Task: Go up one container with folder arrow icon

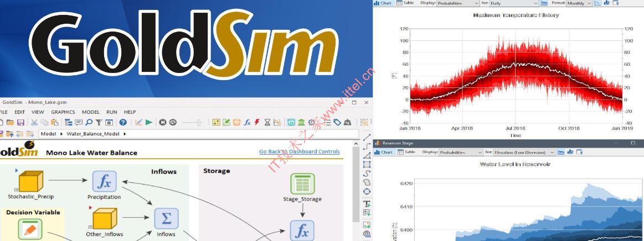Action: click(9, 134)
